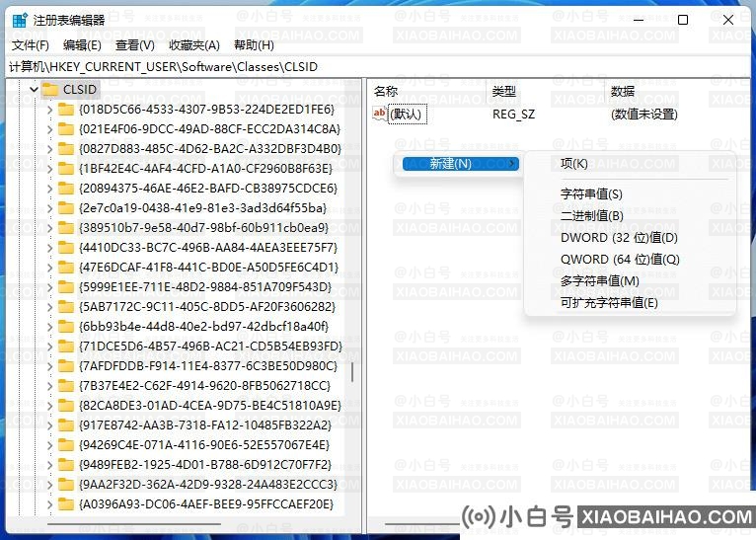Open the 收藏夹(A) menu
Viewport: 756px width, 540px height.
tap(194, 45)
